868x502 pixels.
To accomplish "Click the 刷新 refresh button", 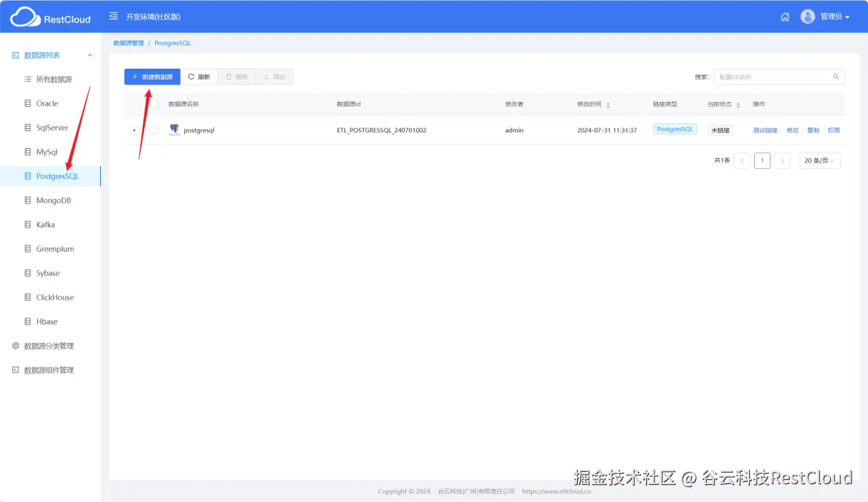I will [199, 77].
